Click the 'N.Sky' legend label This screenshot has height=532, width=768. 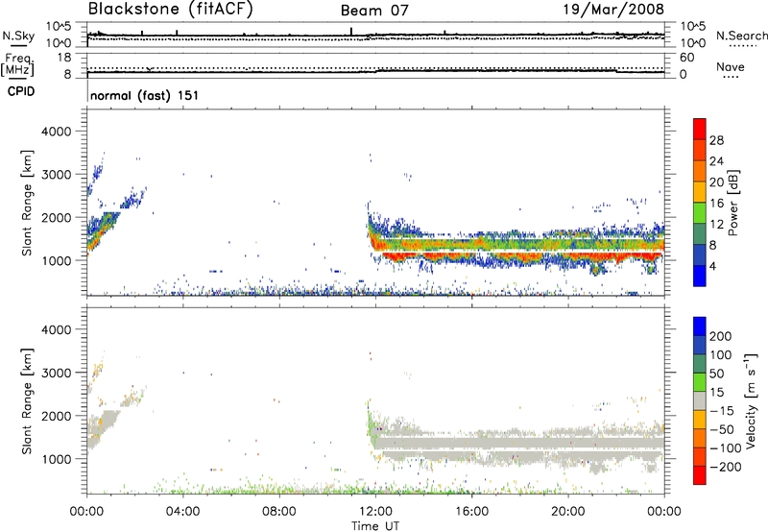click(x=18, y=36)
